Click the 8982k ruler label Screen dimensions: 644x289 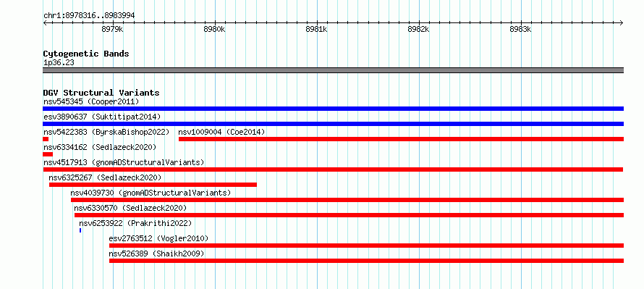[418, 29]
